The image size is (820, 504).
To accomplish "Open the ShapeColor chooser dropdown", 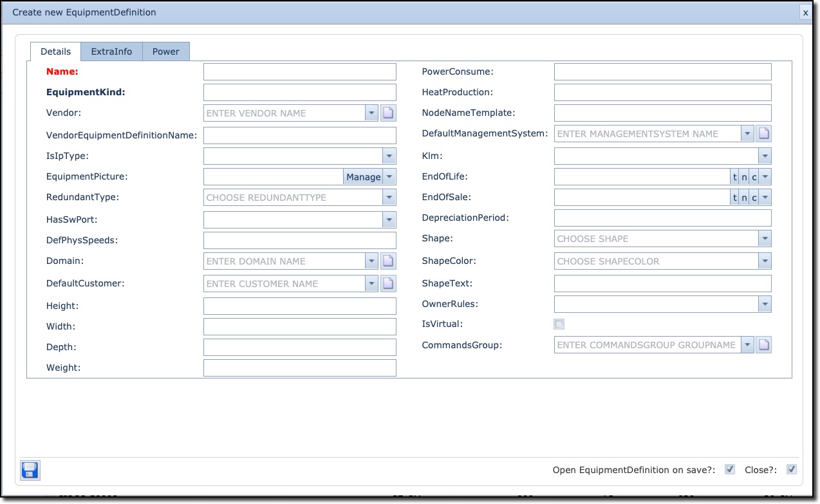I will [764, 261].
